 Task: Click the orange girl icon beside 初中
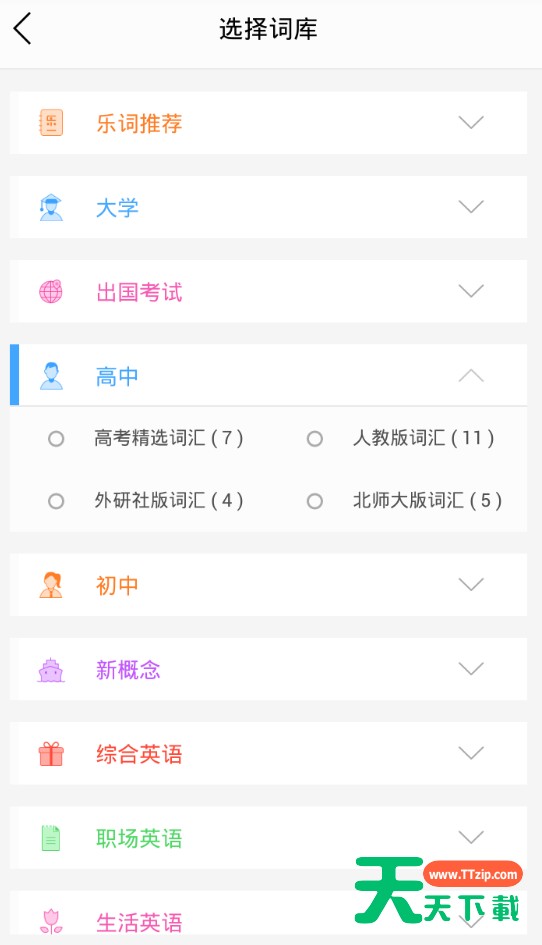coord(51,585)
